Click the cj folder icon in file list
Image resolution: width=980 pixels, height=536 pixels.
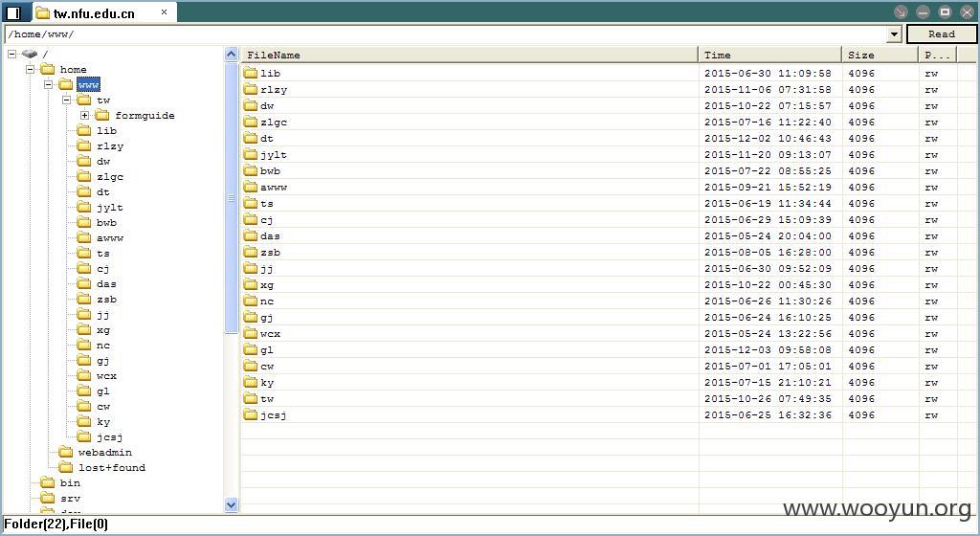(x=251, y=219)
